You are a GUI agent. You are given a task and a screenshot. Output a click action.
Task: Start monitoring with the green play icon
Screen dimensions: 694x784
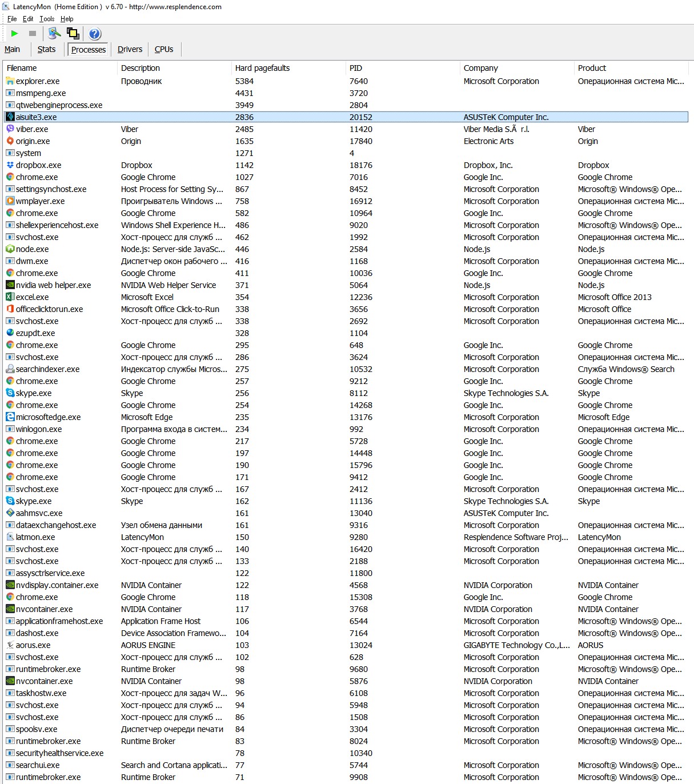pyautogui.click(x=15, y=34)
